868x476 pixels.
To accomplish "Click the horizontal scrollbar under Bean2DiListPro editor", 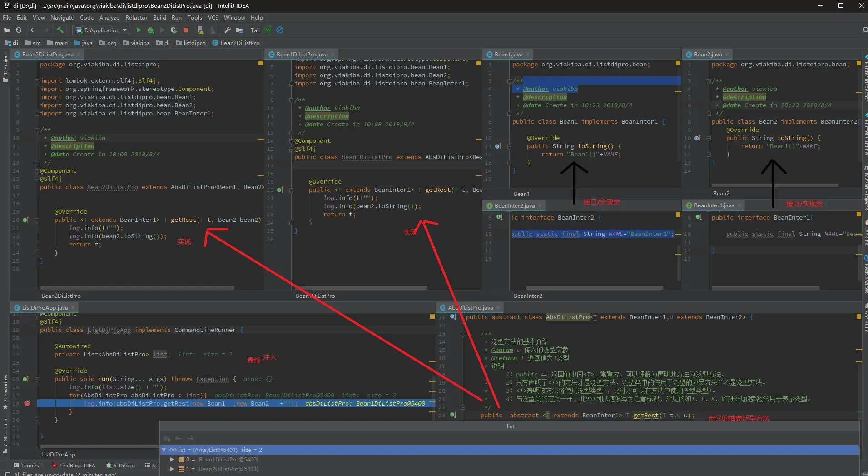I will click(137, 287).
